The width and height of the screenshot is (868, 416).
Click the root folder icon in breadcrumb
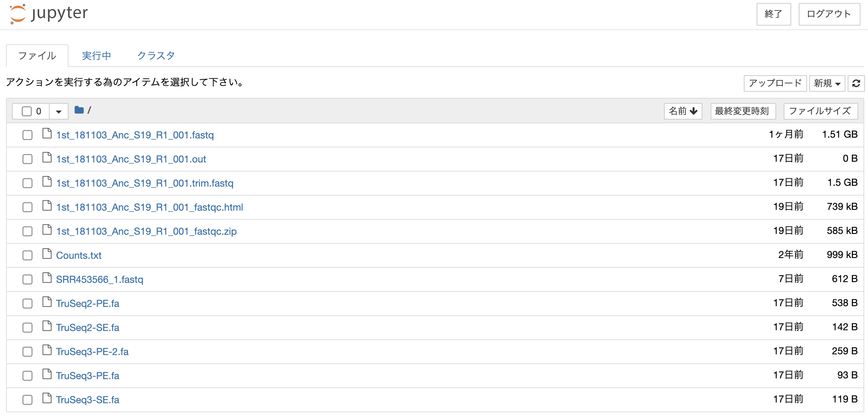pos(79,110)
